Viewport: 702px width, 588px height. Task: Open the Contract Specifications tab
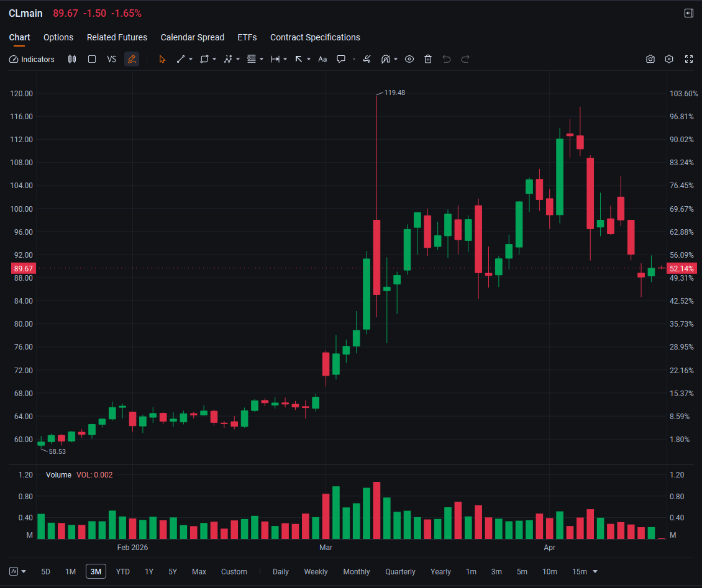point(315,38)
